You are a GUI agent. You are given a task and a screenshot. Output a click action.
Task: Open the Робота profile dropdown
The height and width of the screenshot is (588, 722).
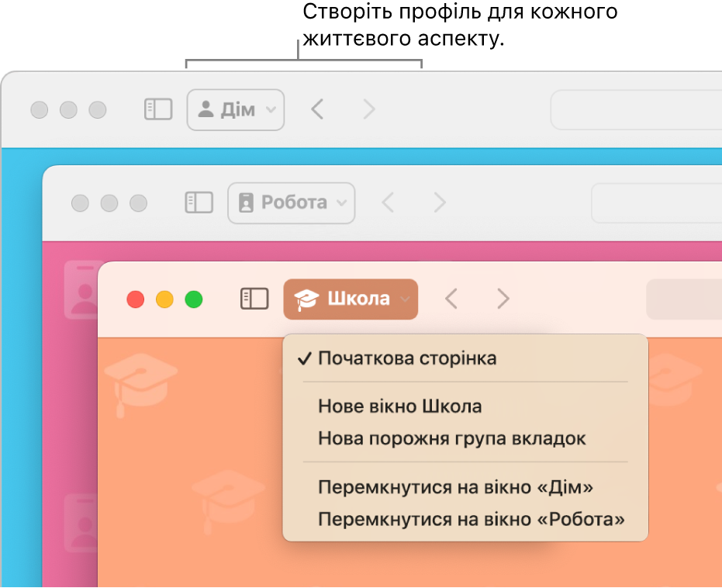click(291, 202)
